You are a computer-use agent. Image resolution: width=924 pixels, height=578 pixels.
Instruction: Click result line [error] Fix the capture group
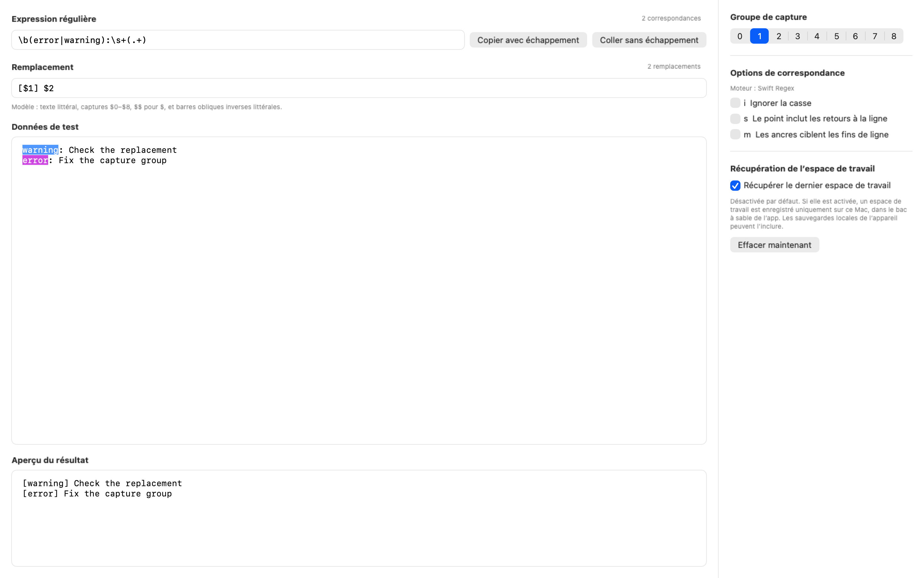(97, 494)
